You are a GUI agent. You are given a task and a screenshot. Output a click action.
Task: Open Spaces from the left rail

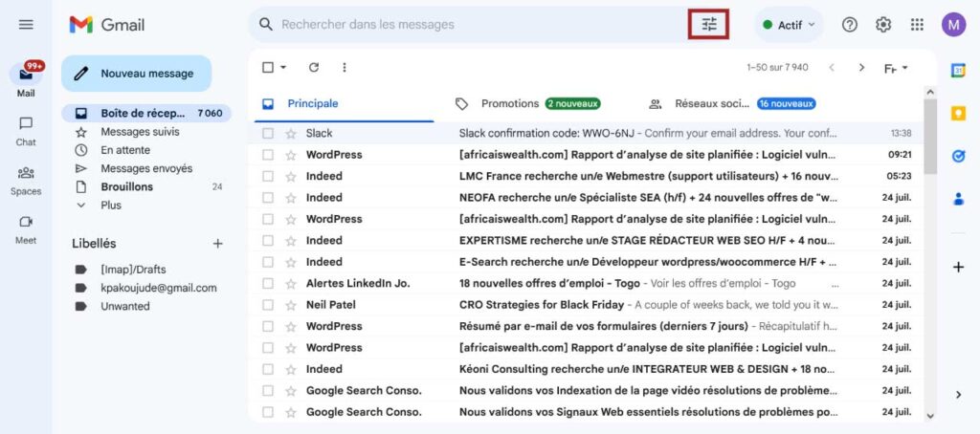click(x=26, y=181)
